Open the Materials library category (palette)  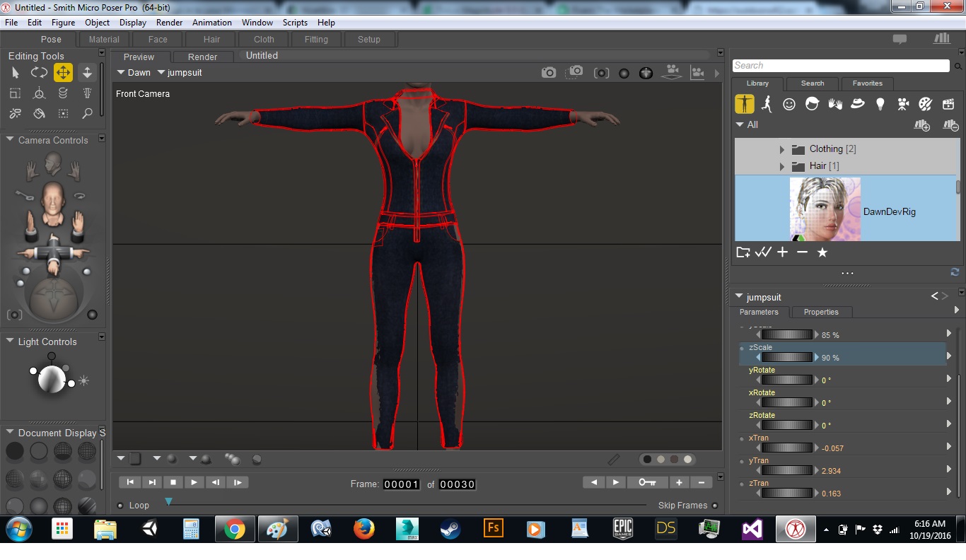[x=925, y=105]
